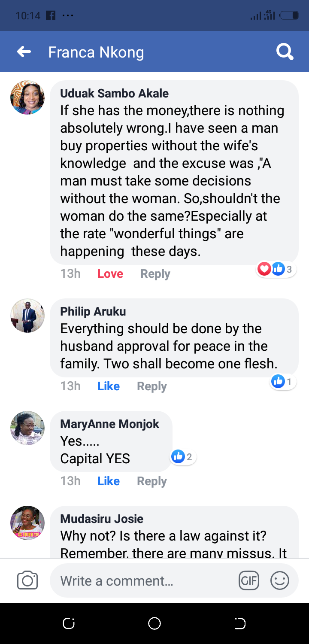Open camera to attach a photo
Screen dimensions: 309x644
pos(27,581)
